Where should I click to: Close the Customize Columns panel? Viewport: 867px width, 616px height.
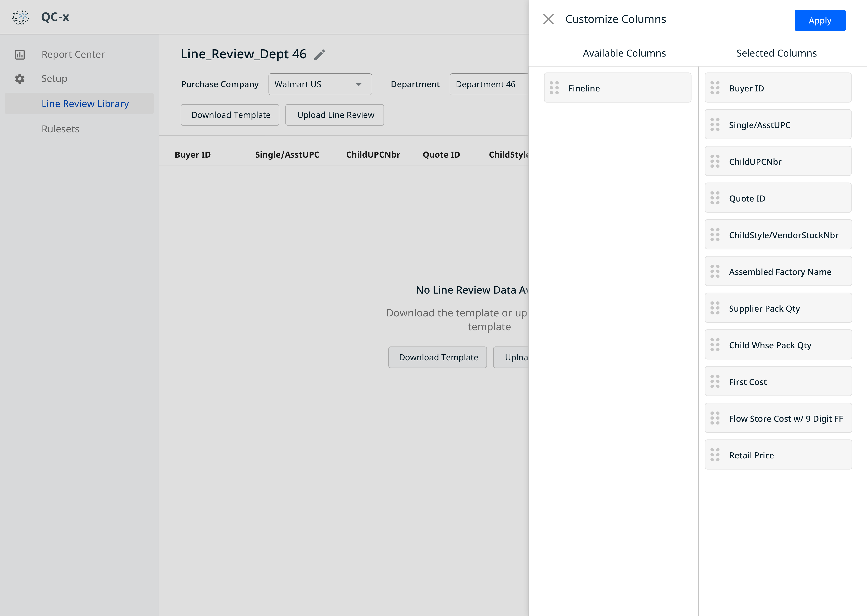click(x=548, y=19)
